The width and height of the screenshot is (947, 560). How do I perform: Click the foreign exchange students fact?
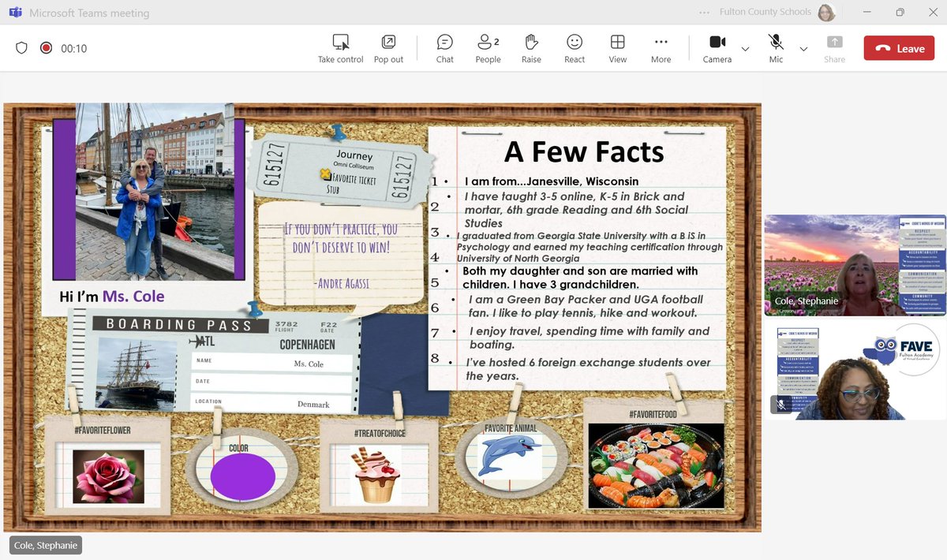588,369
